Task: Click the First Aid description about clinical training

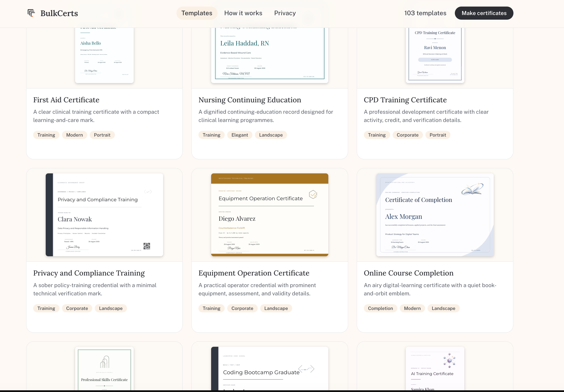Action: [x=96, y=116]
